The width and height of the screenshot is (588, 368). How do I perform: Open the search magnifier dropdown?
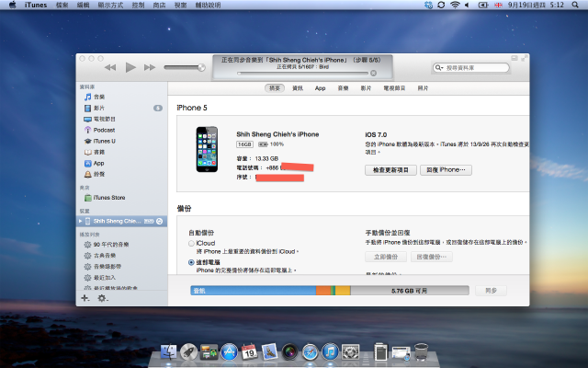point(439,68)
